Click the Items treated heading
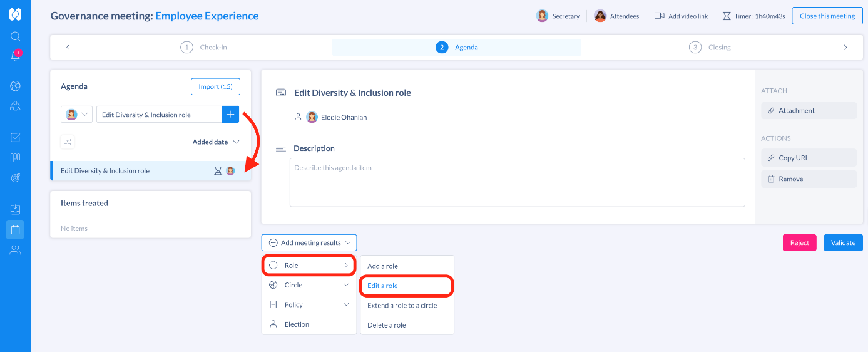This screenshot has height=352, width=868. point(84,203)
